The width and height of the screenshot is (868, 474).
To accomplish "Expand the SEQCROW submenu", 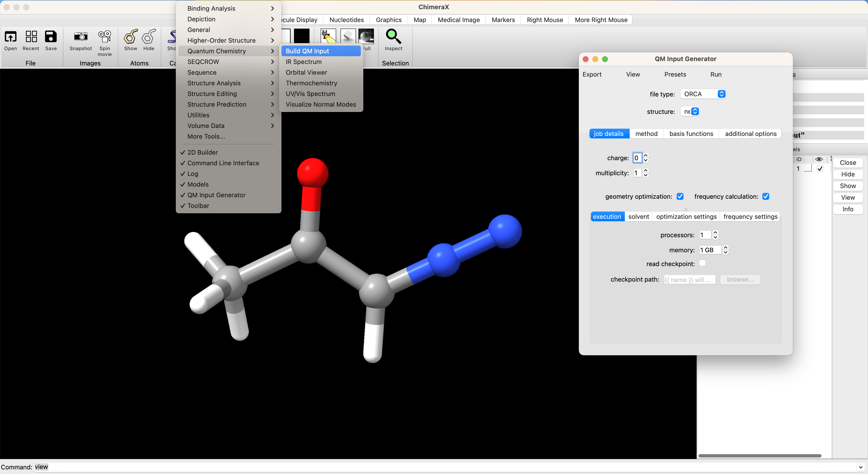I will 228,62.
